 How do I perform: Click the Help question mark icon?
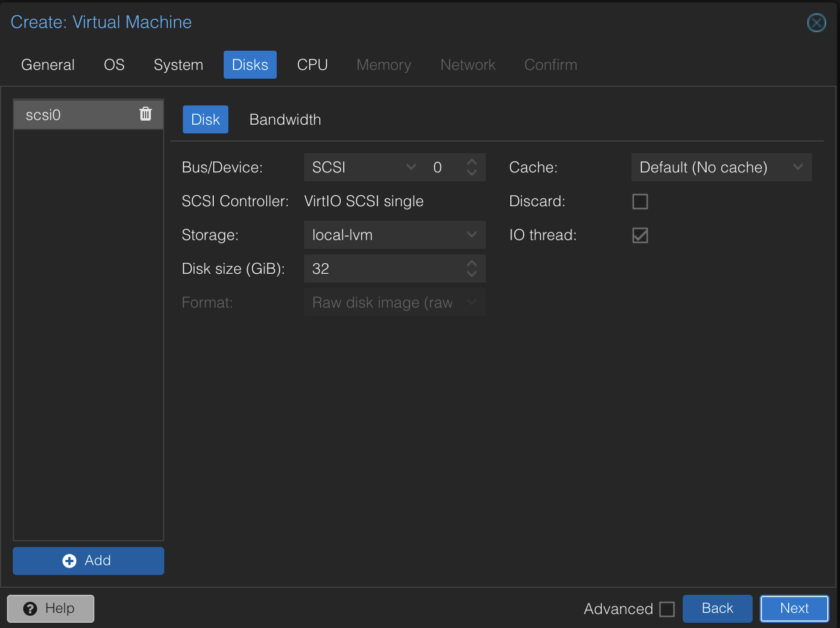pyautogui.click(x=30, y=608)
